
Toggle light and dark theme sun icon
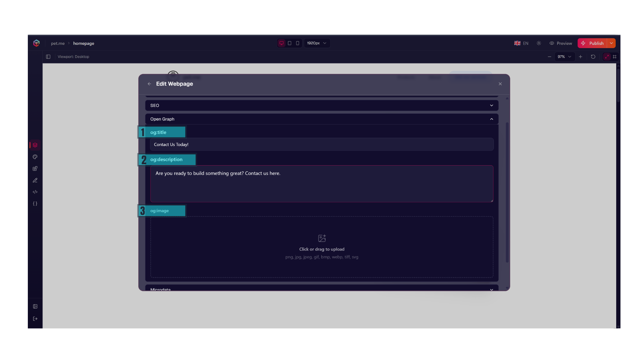click(539, 43)
